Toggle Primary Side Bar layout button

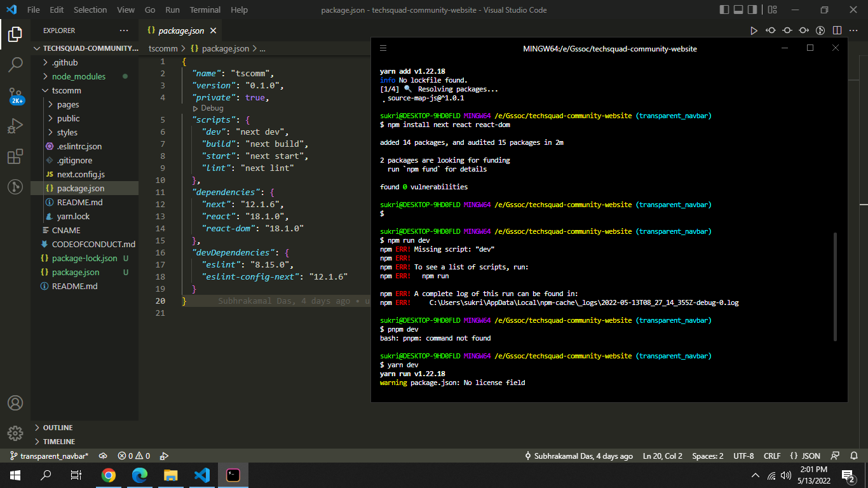pos(725,10)
